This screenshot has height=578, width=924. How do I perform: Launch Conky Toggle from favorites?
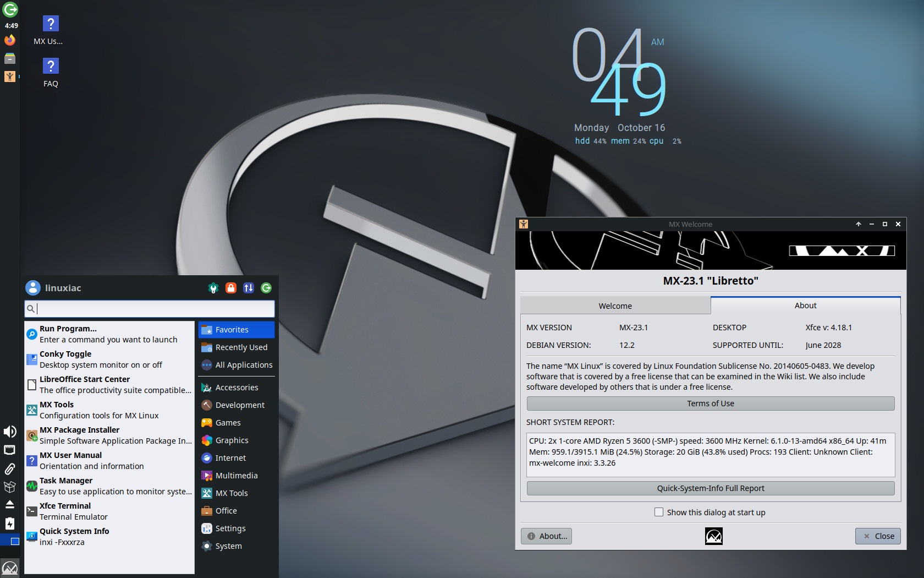[x=109, y=359]
